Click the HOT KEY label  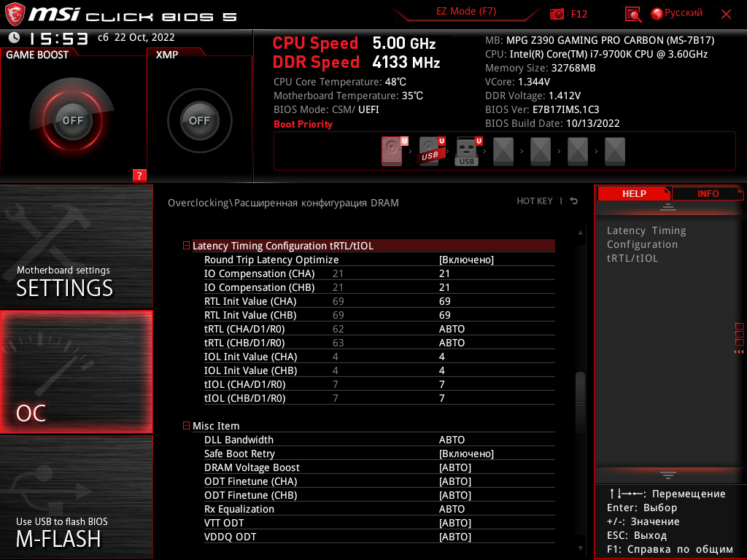point(535,201)
